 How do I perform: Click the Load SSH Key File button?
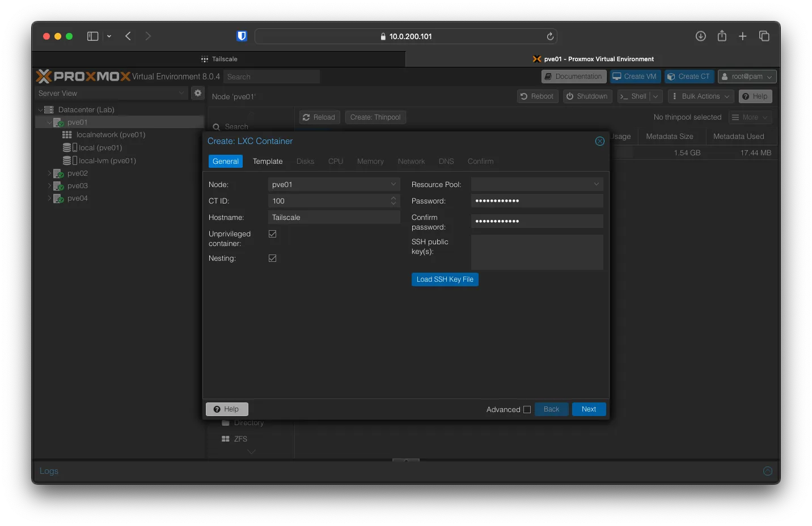445,279
